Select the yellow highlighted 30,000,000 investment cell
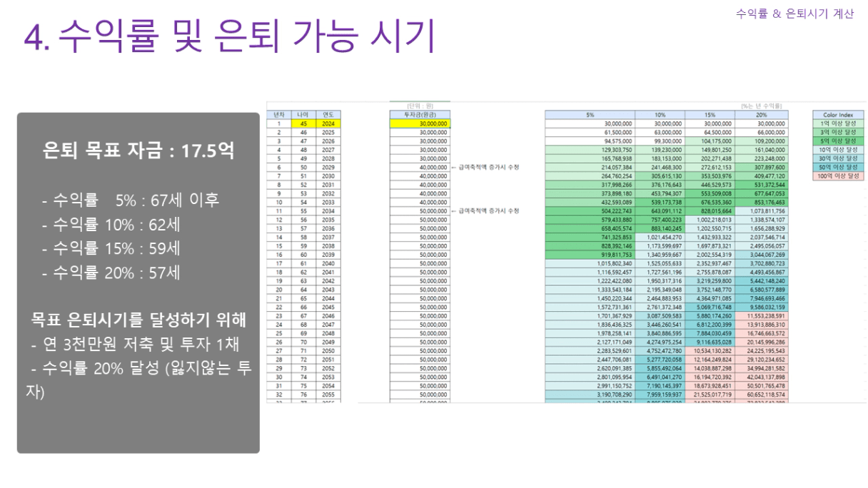 (x=420, y=123)
